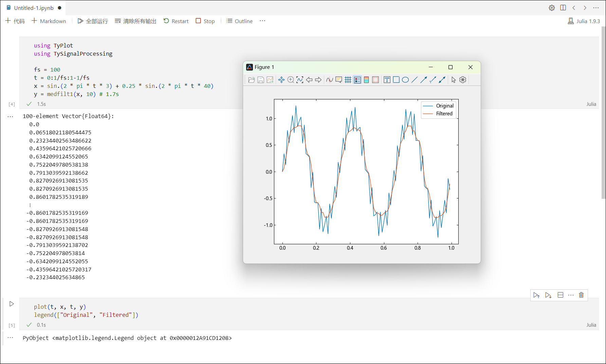Select the ellipse drawing tool

[x=405, y=80]
